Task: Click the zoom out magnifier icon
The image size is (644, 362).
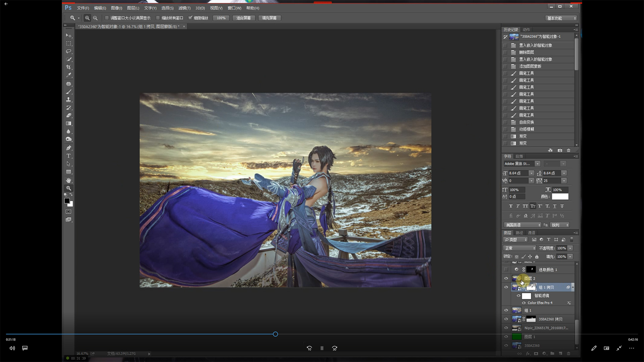Action: click(95, 18)
